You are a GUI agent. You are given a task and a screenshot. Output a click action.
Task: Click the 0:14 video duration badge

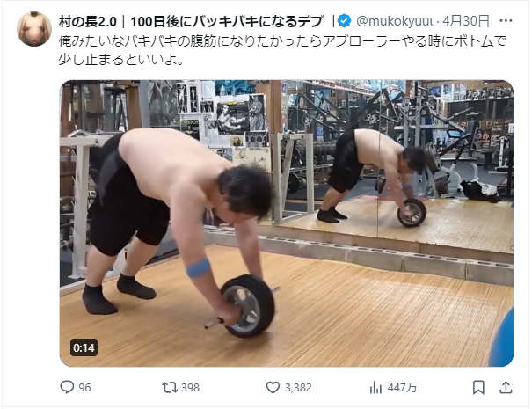(x=84, y=347)
